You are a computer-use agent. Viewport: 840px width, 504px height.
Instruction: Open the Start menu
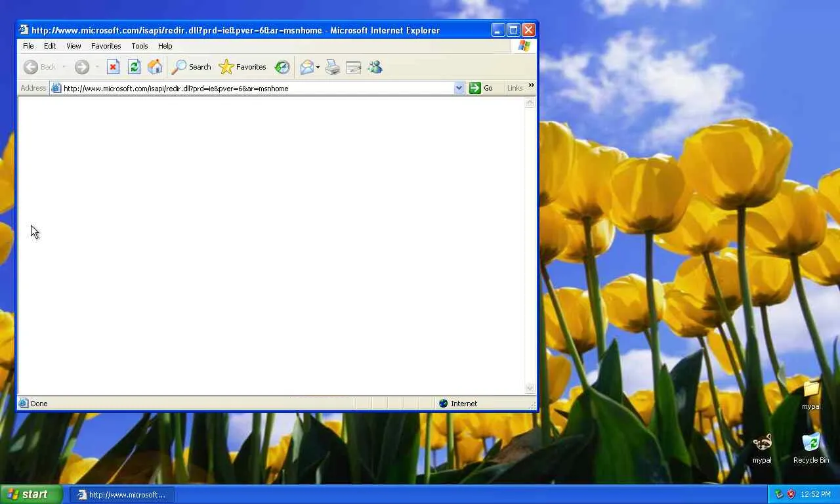click(31, 494)
